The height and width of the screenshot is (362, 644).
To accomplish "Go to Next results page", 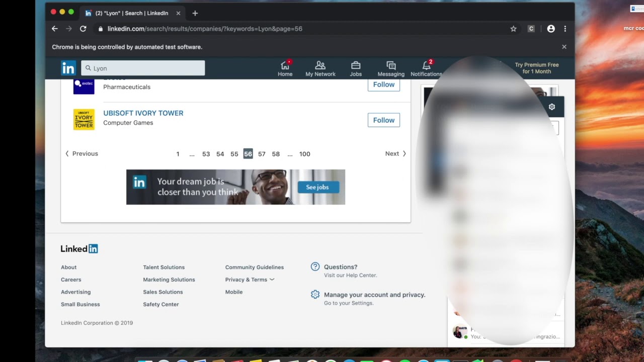I will (395, 154).
